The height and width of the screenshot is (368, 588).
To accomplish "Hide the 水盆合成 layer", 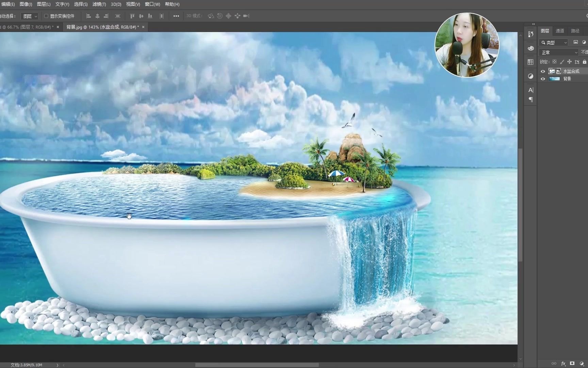I will click(x=543, y=71).
